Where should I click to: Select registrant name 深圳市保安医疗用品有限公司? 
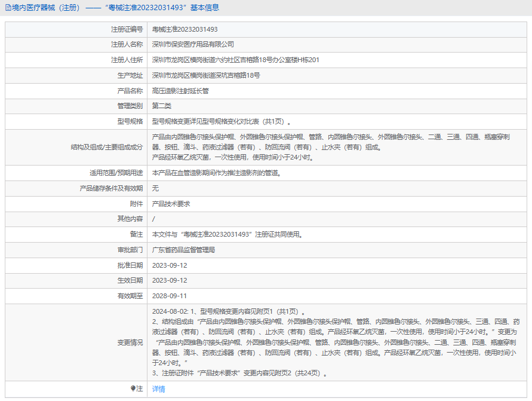[193, 44]
